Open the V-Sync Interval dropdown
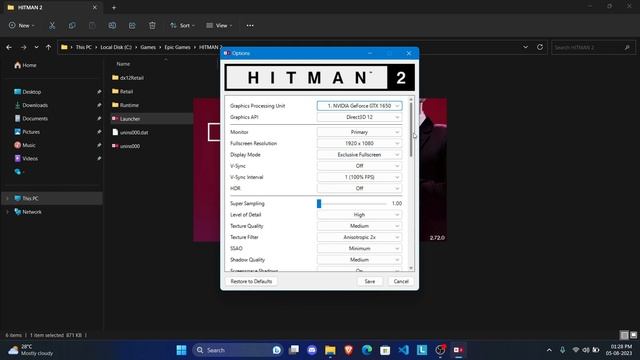The height and width of the screenshot is (360, 640). point(359,177)
